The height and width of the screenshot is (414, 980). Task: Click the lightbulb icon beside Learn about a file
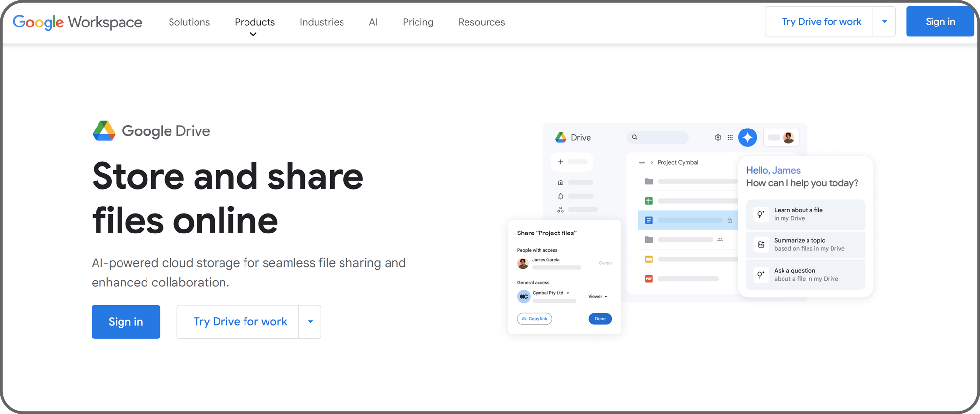[x=761, y=214]
